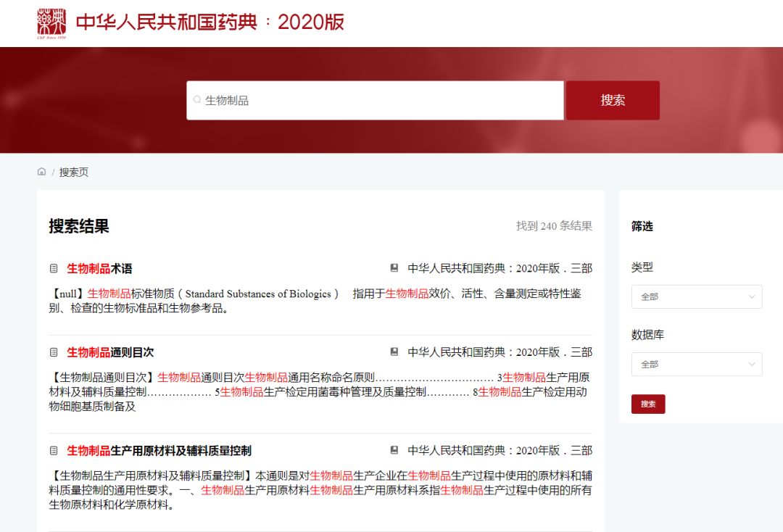783x532 pixels.
Task: Open the 数据库 dropdown showing 全部
Action: click(697, 365)
